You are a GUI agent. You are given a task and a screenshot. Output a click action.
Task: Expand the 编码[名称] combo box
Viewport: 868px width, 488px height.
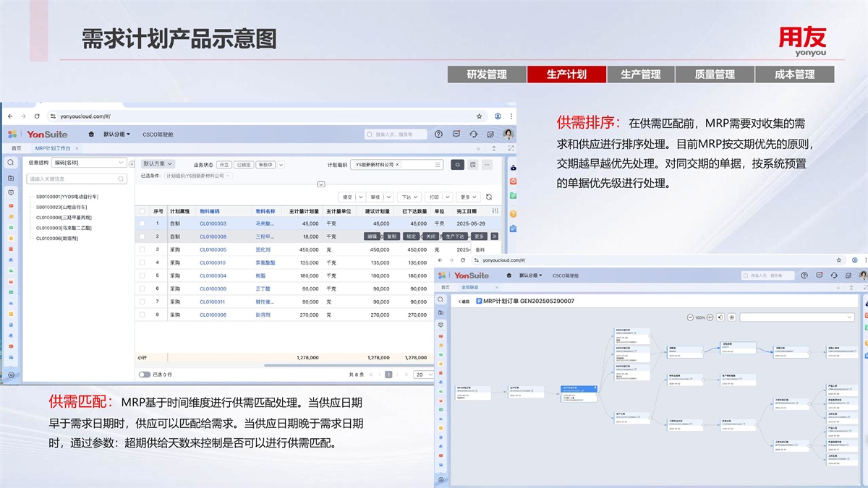pyautogui.click(x=89, y=163)
